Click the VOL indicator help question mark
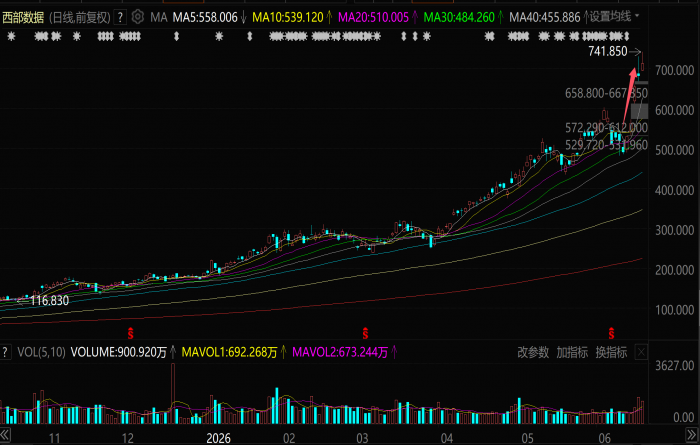This screenshot has width=700, height=445. (x=5, y=352)
